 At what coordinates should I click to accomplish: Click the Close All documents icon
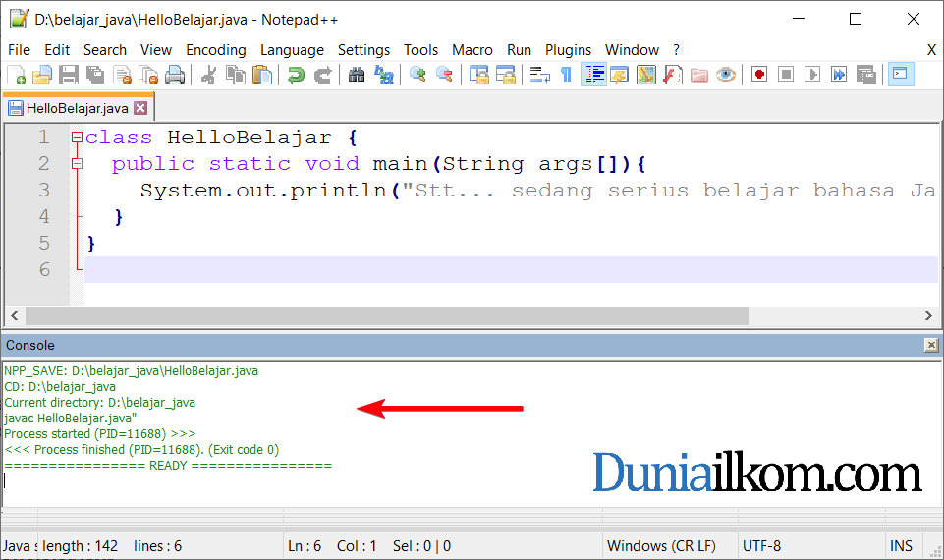coord(148,75)
